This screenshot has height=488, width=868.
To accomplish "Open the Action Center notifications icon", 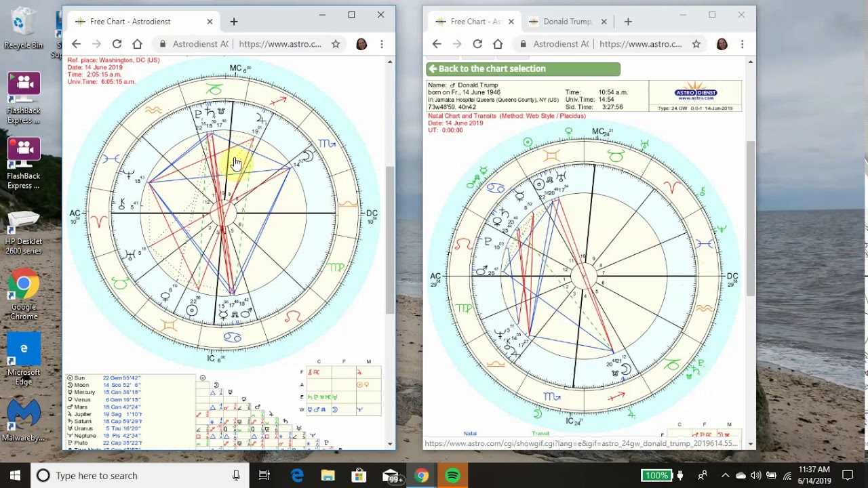I will pyautogui.click(x=848, y=475).
